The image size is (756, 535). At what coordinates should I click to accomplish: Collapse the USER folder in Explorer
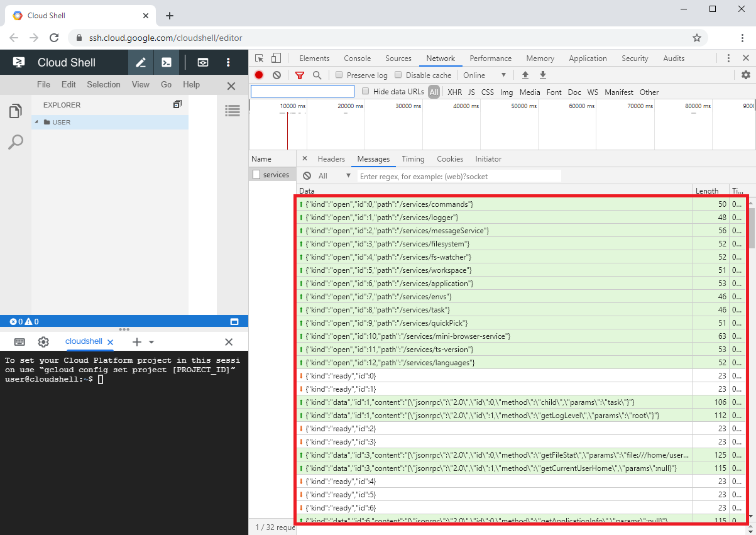tap(36, 122)
